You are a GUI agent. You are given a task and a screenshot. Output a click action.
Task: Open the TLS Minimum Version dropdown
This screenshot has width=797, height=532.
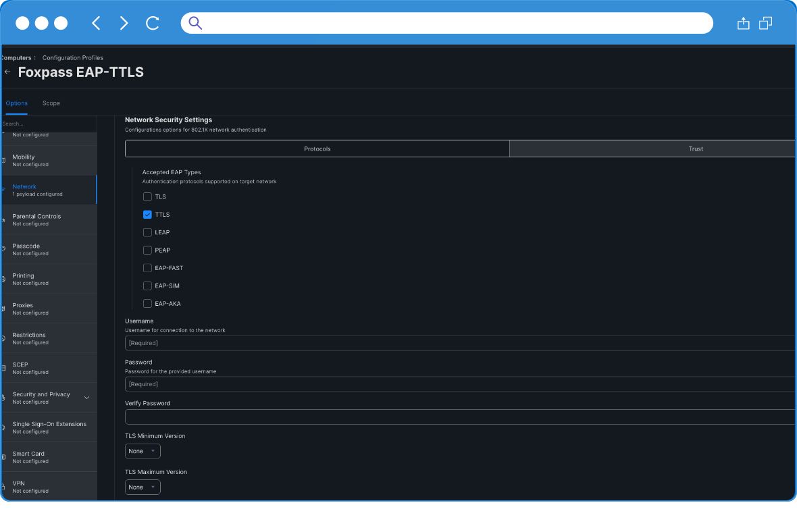(142, 451)
